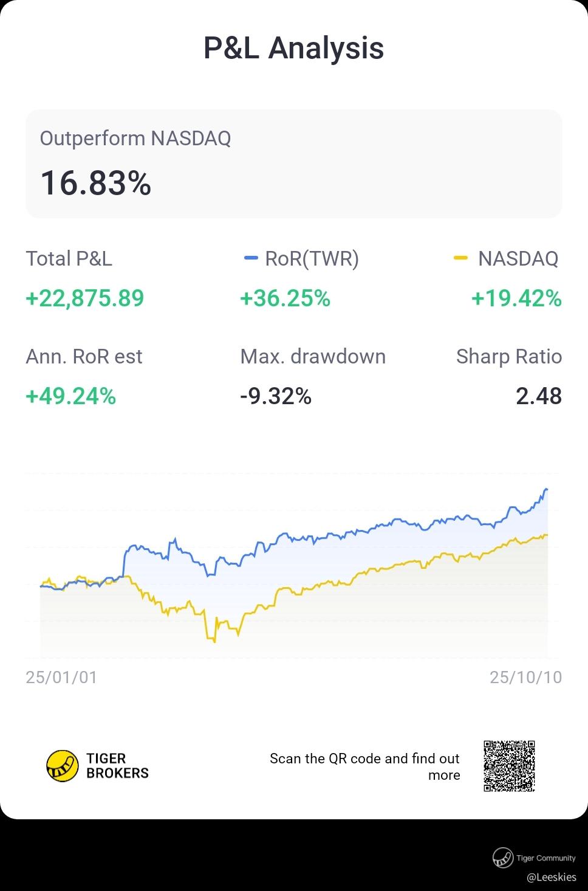Select the RoR(TWR) legend label
Screen dimensions: 588x891
pyautogui.click(x=312, y=259)
